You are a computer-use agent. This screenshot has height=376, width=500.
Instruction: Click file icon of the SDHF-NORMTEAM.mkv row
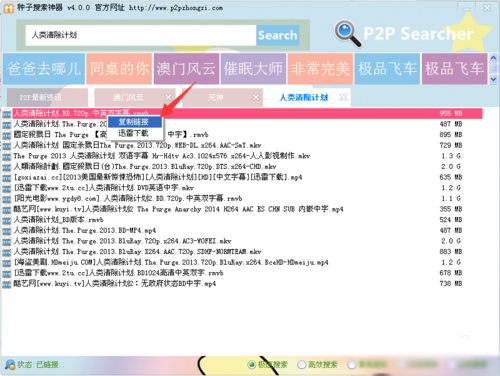(7, 253)
